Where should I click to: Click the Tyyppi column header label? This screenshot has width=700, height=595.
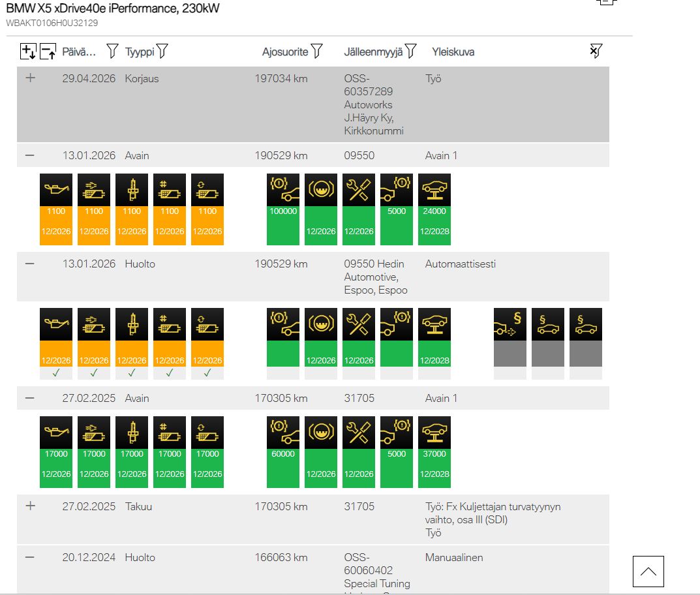pos(140,52)
